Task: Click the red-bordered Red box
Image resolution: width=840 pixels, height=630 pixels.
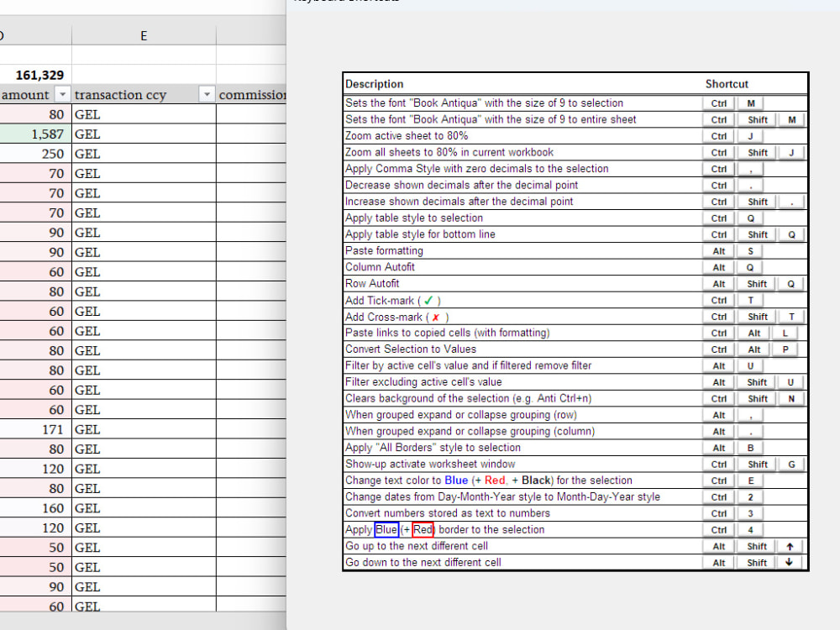Action: [423, 530]
